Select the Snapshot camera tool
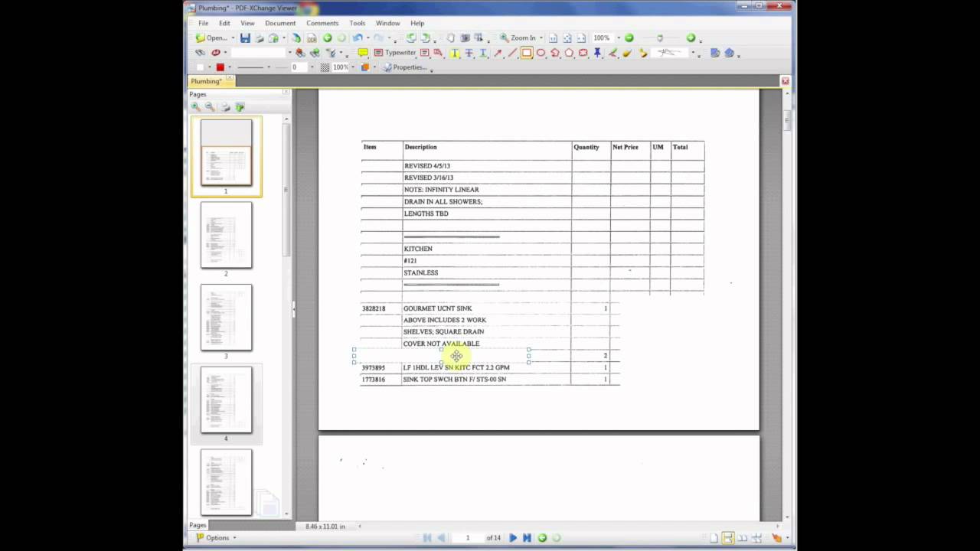This screenshot has height=551, width=980. click(x=465, y=37)
